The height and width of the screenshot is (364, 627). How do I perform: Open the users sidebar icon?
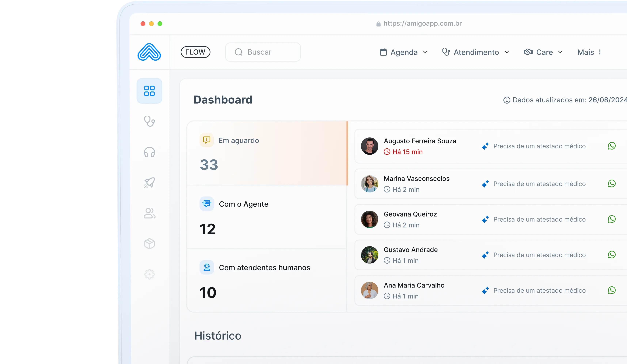click(149, 213)
